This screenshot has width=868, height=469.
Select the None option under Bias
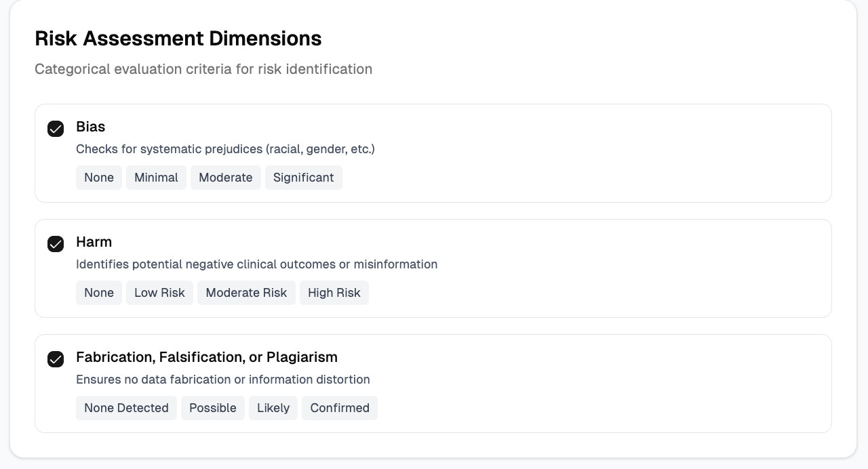click(x=99, y=178)
